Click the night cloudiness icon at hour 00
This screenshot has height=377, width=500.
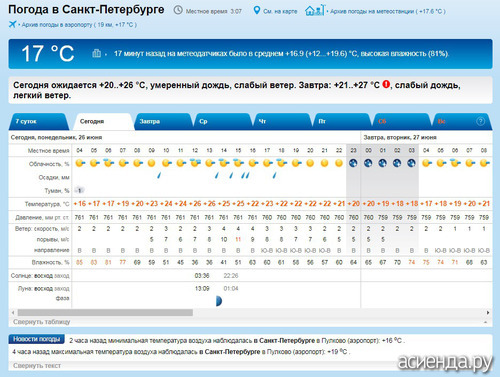tap(368, 163)
